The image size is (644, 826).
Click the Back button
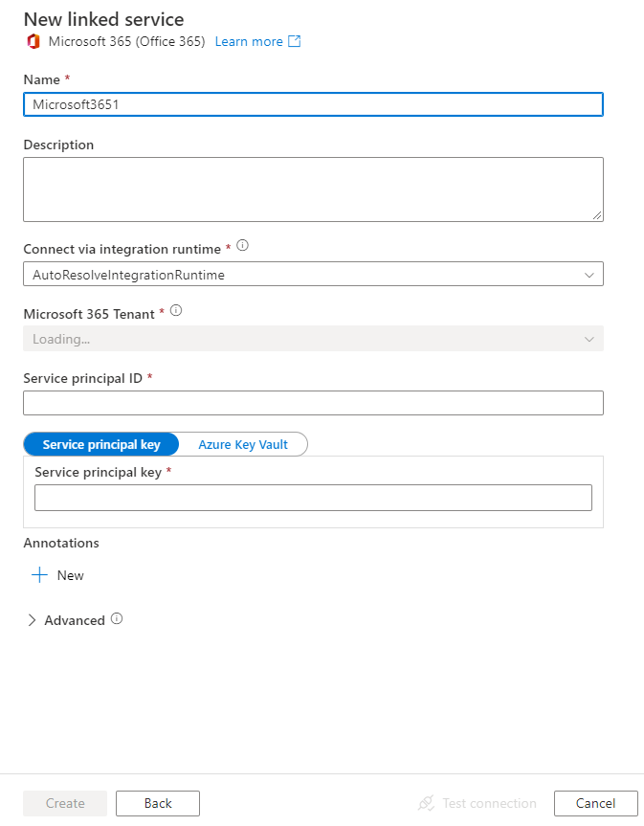(158, 803)
